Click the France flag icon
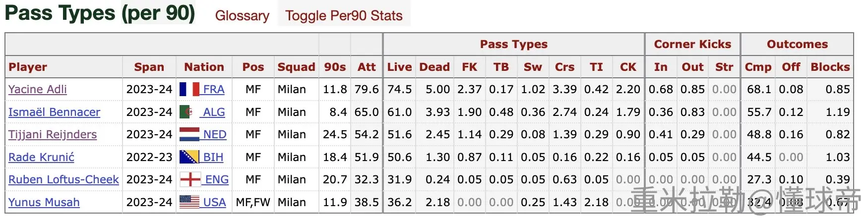The width and height of the screenshot is (868, 221). (x=189, y=89)
